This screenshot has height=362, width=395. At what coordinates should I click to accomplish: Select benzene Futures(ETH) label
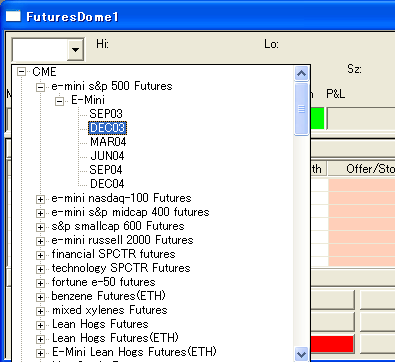coord(108,296)
